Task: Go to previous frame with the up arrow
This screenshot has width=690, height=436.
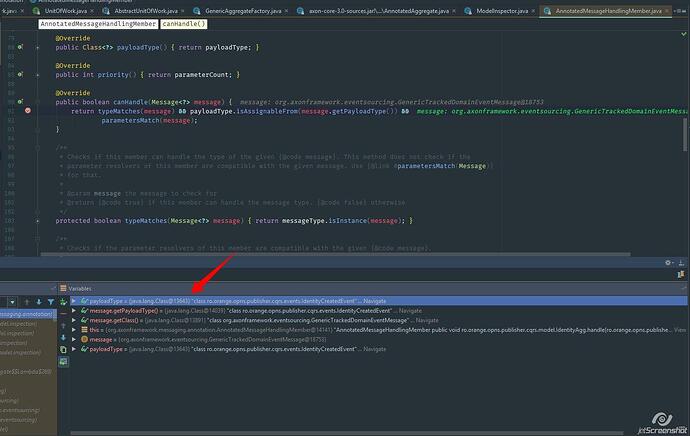Action: 26,302
